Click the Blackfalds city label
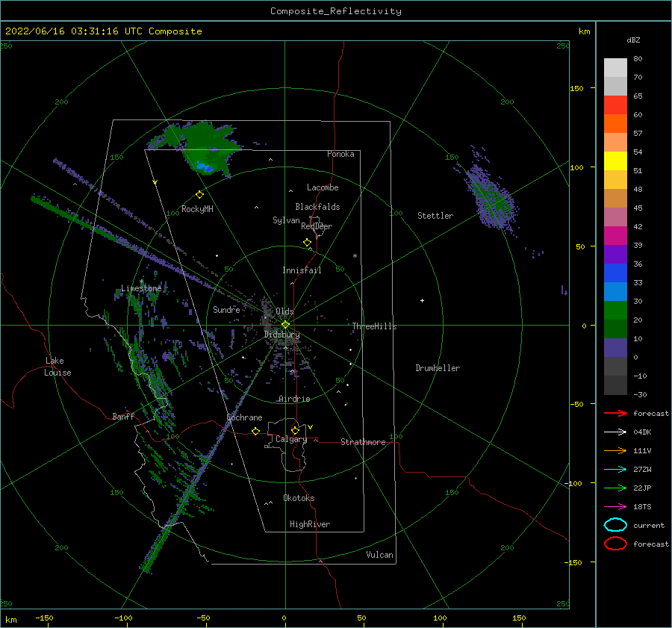Screen dimensions: 672x628 pos(317,207)
